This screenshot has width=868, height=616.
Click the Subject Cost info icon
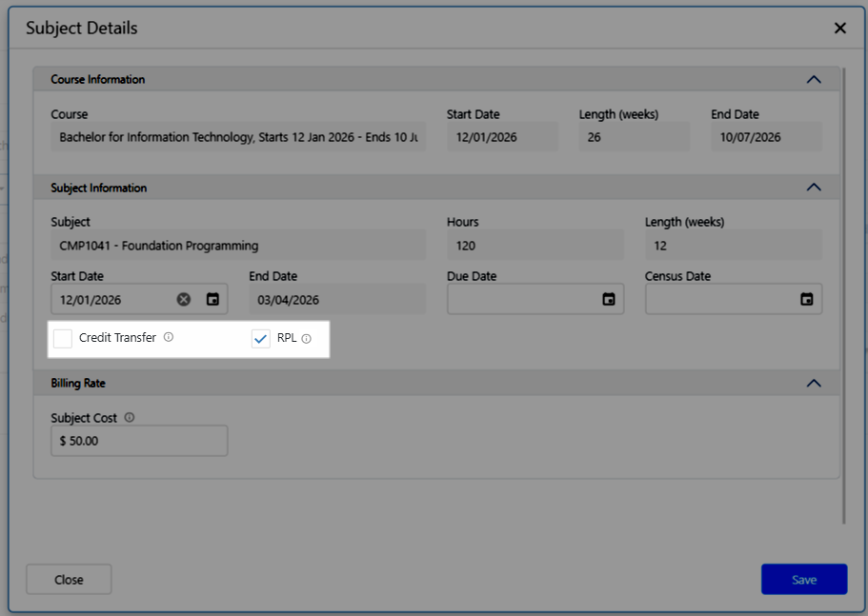click(130, 417)
